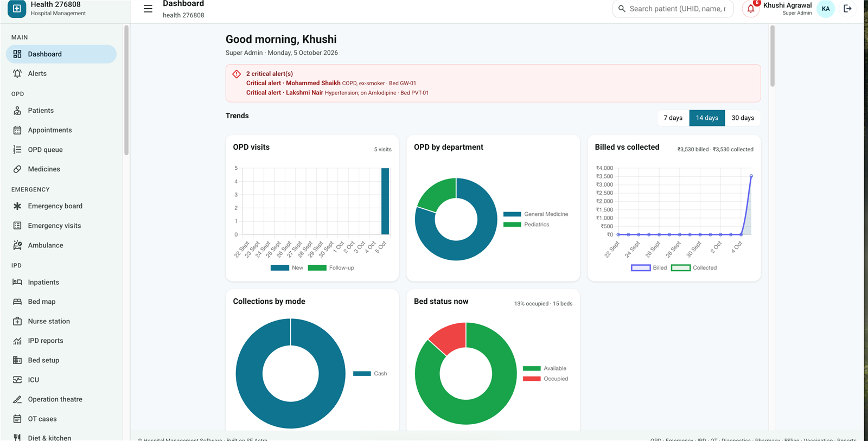Click the KA user avatar
Image resolution: width=868 pixels, height=441 pixels.
(x=826, y=9)
